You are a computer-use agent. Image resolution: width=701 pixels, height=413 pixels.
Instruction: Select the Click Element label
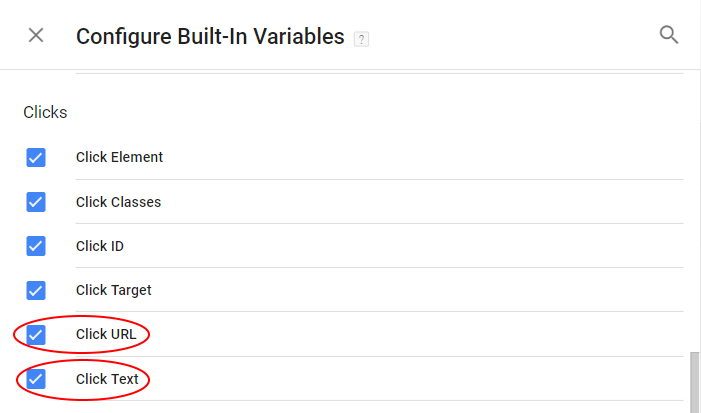point(119,157)
